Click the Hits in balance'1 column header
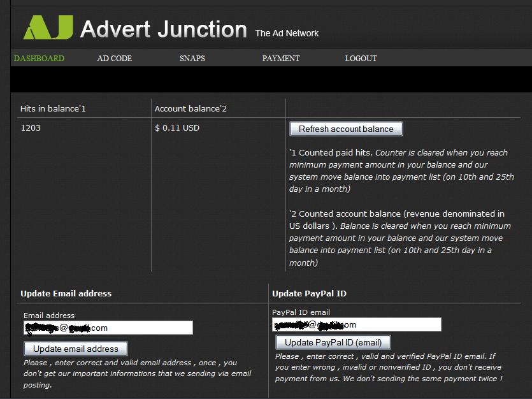The height and width of the screenshot is (399, 532). (53, 108)
